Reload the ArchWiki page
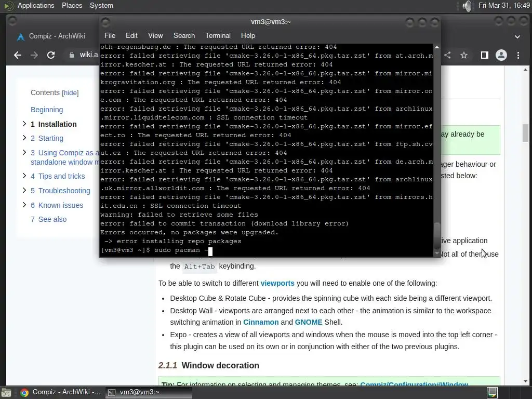 coord(51,55)
